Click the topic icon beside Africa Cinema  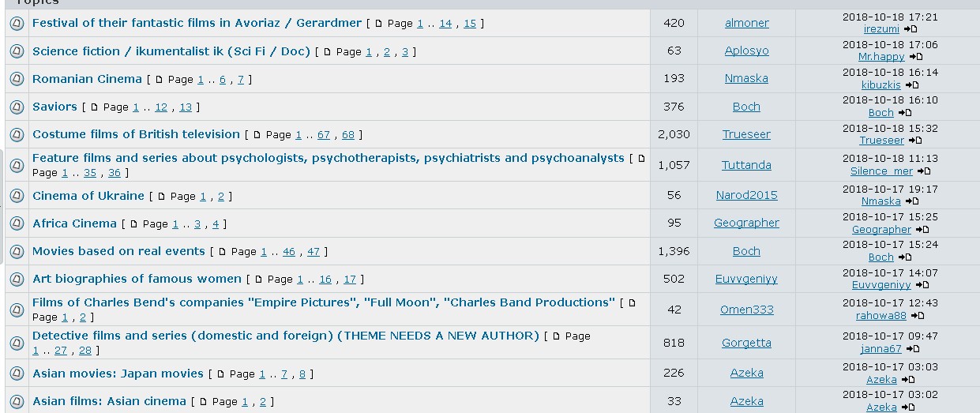point(17,223)
